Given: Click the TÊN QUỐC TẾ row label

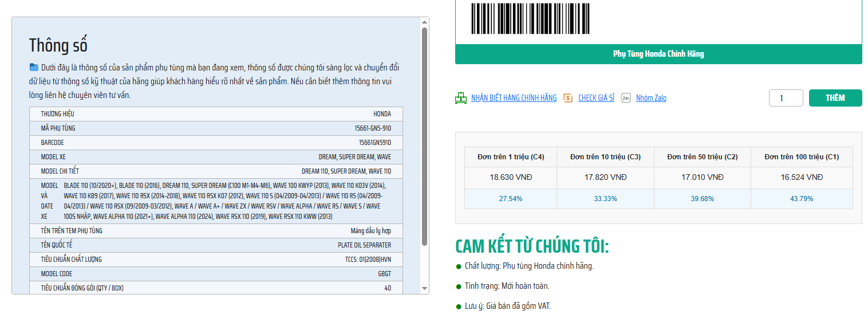Looking at the screenshot, I should pos(56,245).
